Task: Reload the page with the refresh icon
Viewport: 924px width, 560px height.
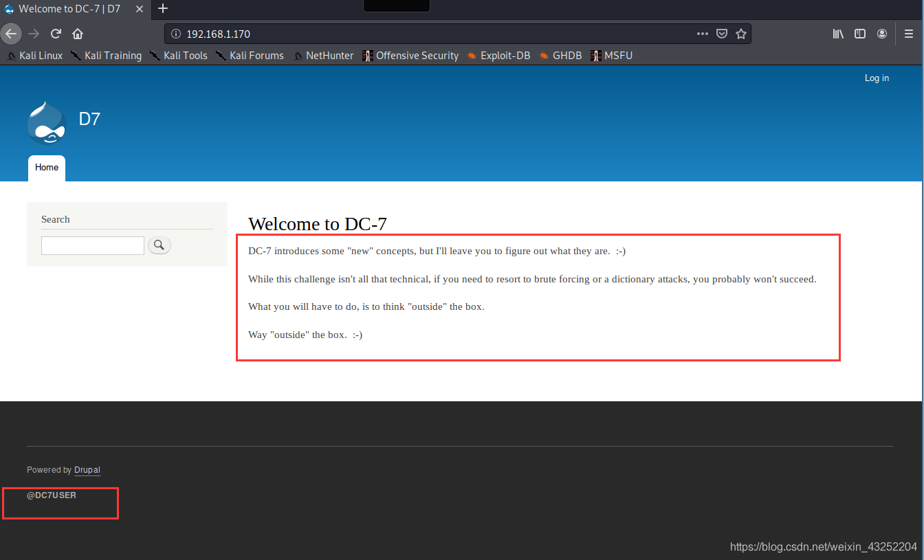Action: (x=56, y=34)
